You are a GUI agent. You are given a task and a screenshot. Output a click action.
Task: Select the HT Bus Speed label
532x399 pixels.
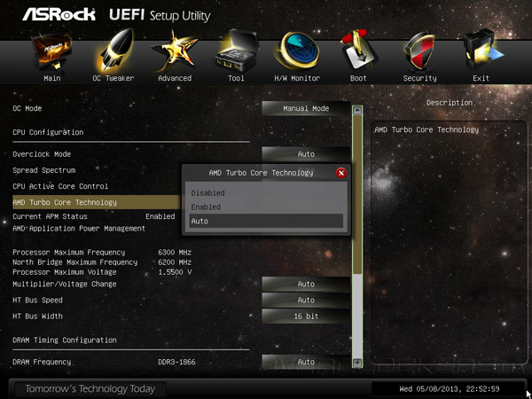click(x=37, y=301)
